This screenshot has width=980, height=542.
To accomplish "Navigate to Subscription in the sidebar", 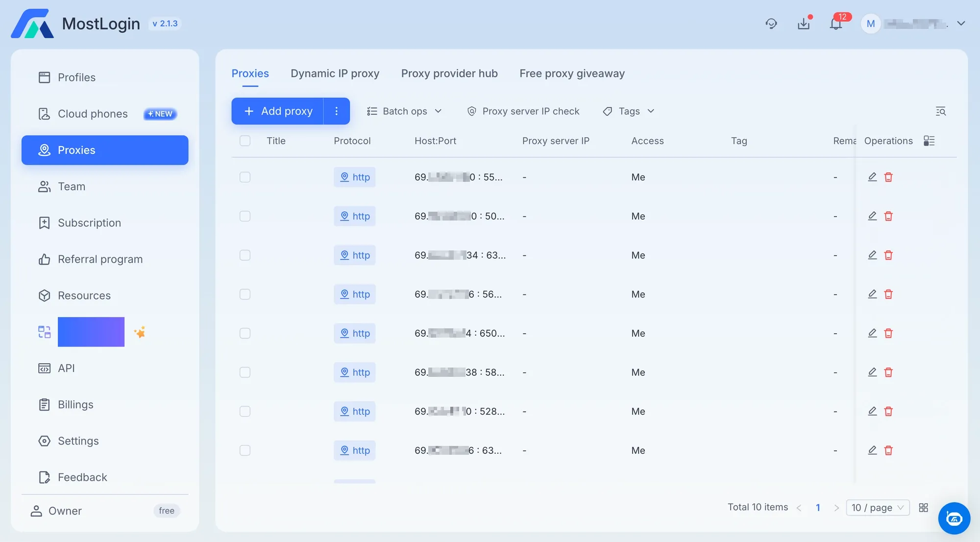I will (90, 222).
